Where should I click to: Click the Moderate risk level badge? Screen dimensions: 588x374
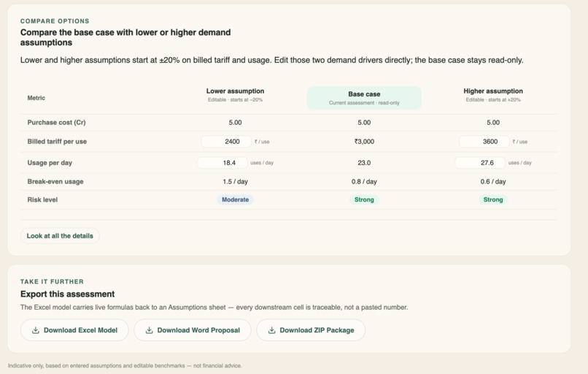click(x=235, y=199)
